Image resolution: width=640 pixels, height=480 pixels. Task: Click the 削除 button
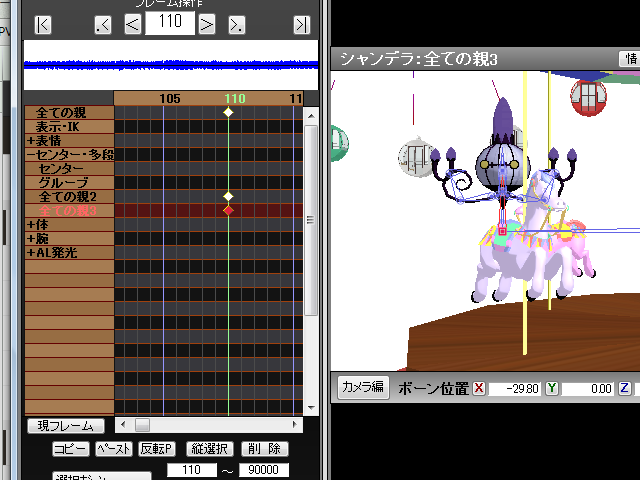265,449
